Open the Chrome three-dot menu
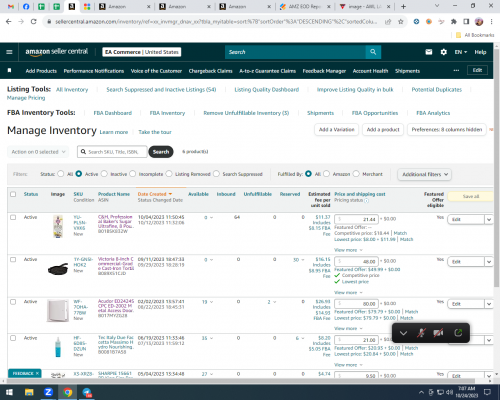 pos(491,22)
